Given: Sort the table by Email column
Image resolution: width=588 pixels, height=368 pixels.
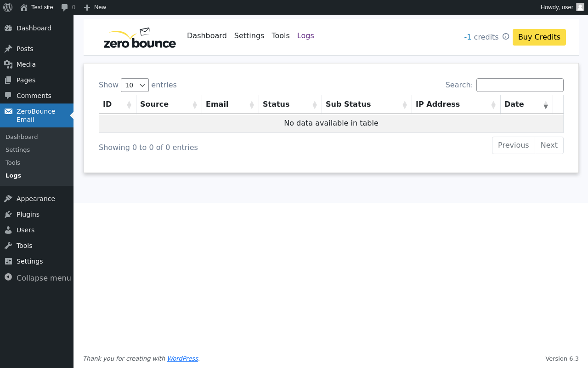Looking at the screenshot, I should [x=230, y=104].
